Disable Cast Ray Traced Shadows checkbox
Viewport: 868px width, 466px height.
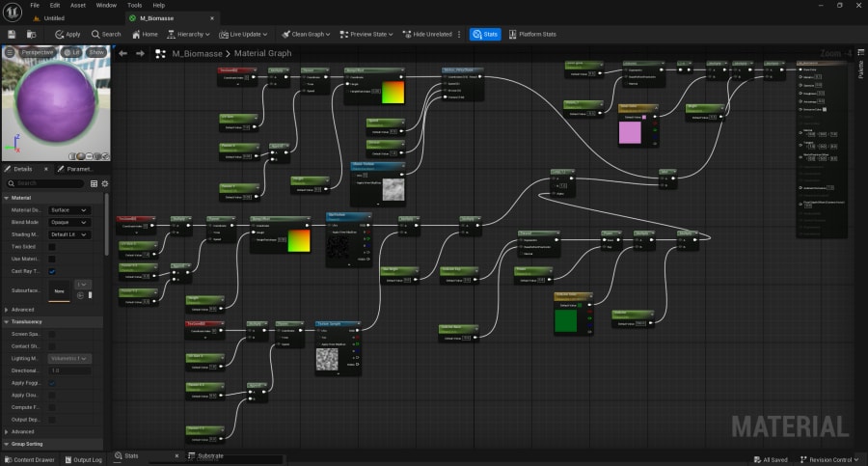[51, 271]
